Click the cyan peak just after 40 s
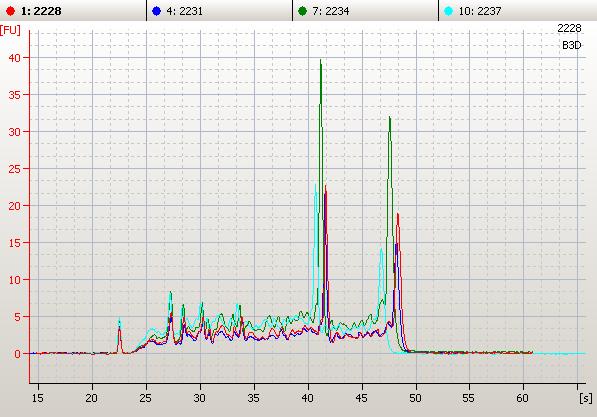Viewport: 597px width, 417px height. click(315, 185)
